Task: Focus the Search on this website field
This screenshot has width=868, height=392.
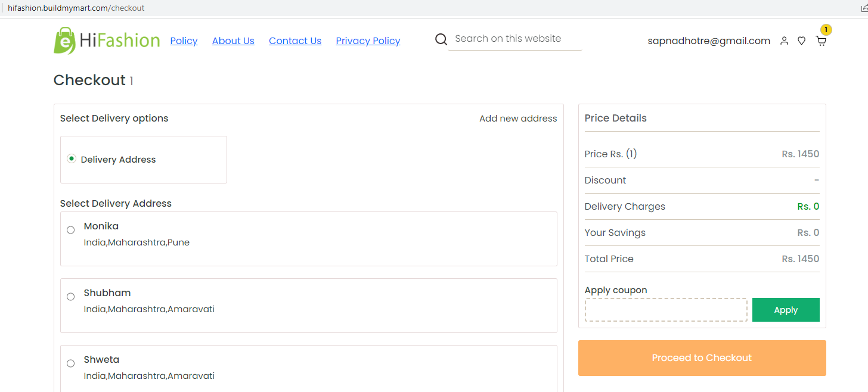Action: [514, 39]
